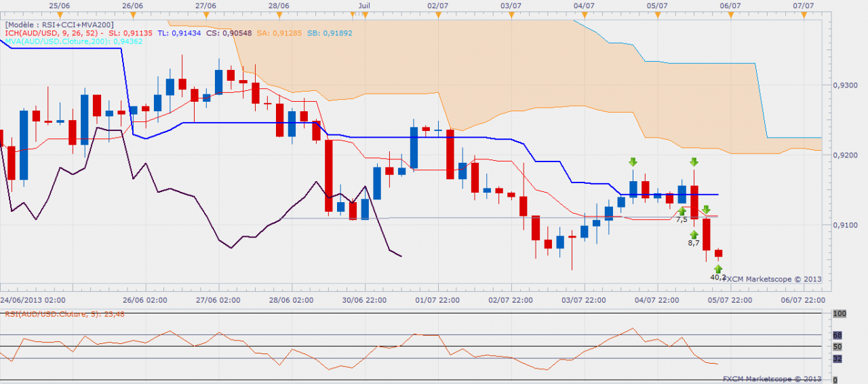Click the green up arrow labeled 40,2
The height and width of the screenshot is (384, 868).
[718, 269]
